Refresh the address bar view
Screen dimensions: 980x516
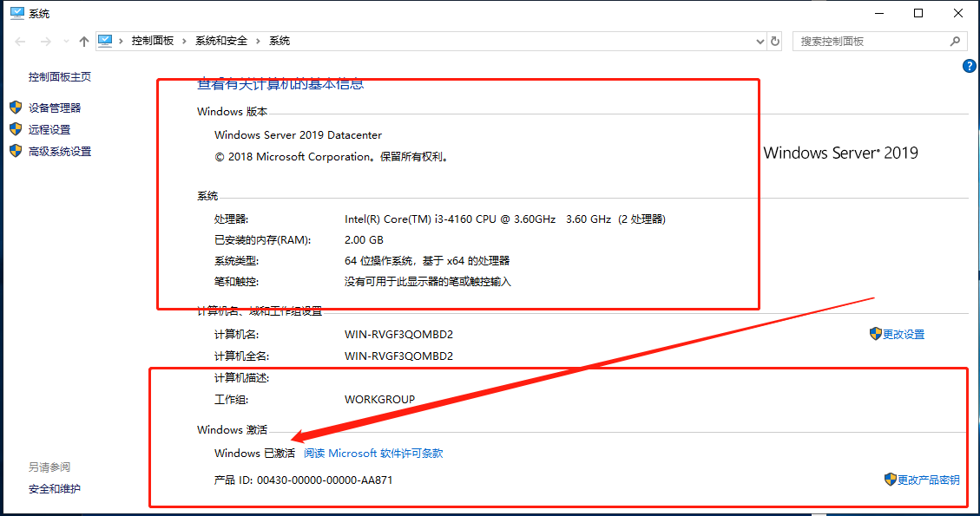pyautogui.click(x=775, y=42)
